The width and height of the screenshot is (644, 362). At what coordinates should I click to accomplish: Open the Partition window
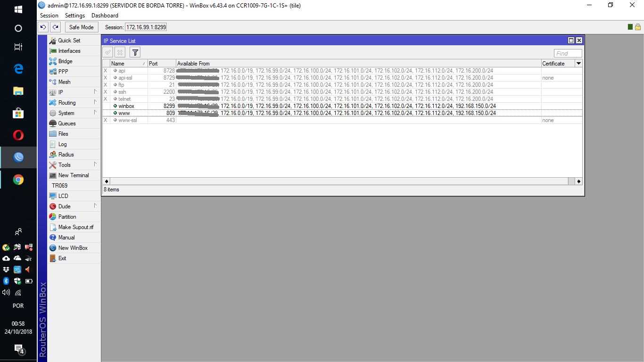74,217
